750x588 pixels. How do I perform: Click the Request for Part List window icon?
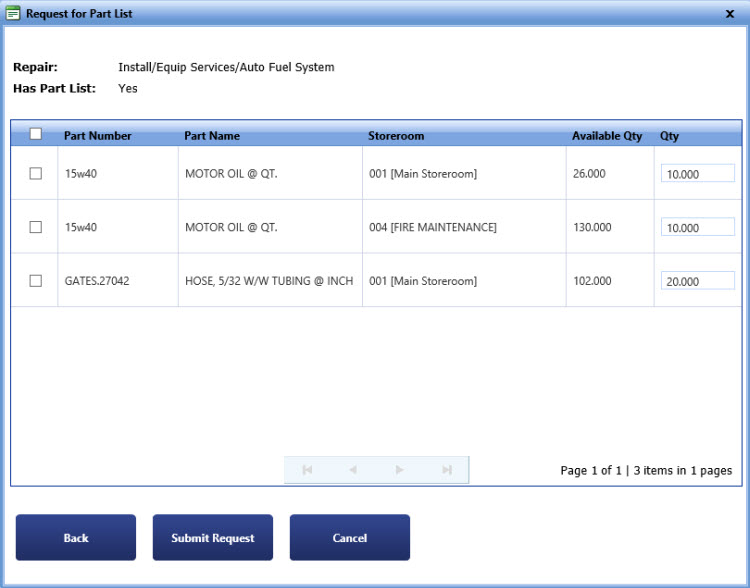13,14
